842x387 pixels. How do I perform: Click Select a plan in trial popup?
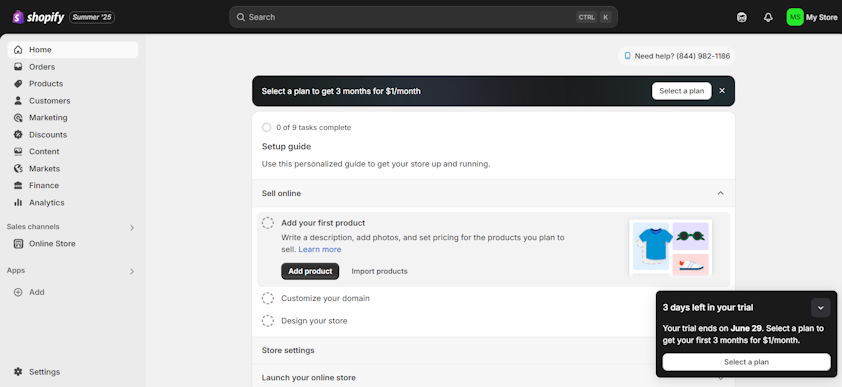[746, 362]
